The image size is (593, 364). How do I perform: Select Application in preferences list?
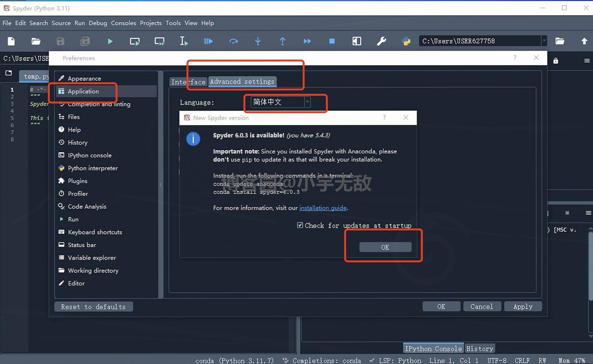(x=106, y=91)
